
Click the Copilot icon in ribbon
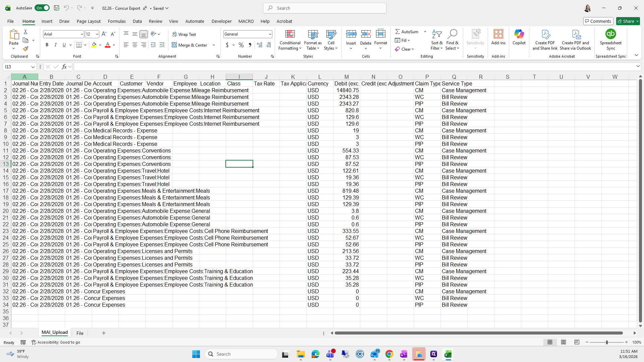(x=519, y=37)
